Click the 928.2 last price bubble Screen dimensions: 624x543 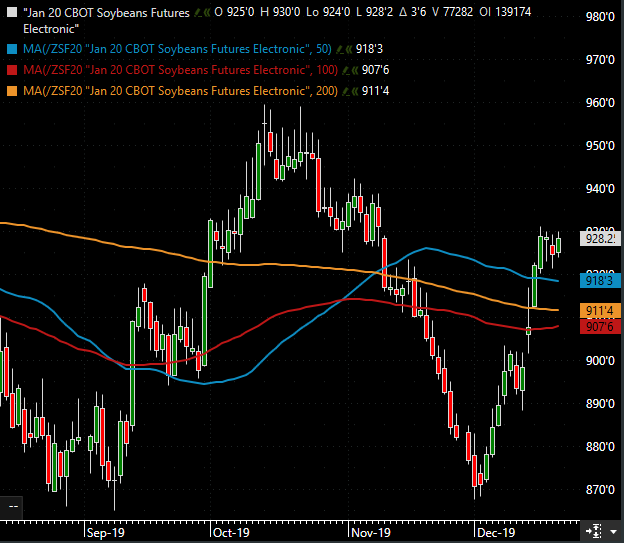click(601, 239)
